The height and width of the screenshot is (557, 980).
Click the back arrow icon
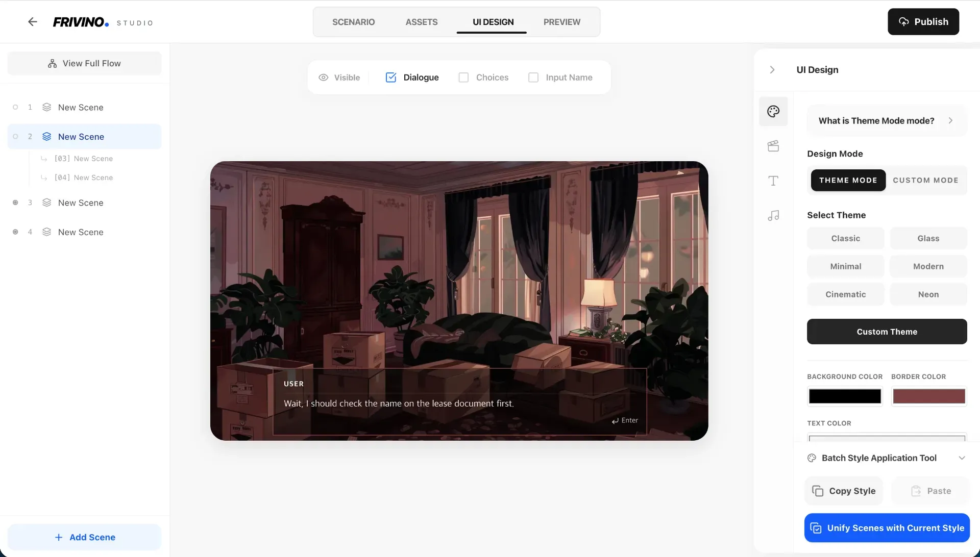(x=33, y=22)
